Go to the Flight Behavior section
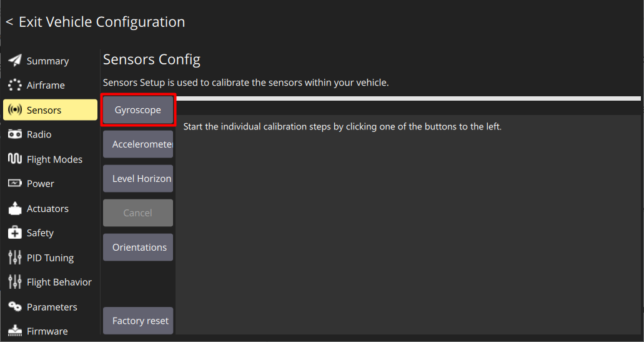 point(59,282)
